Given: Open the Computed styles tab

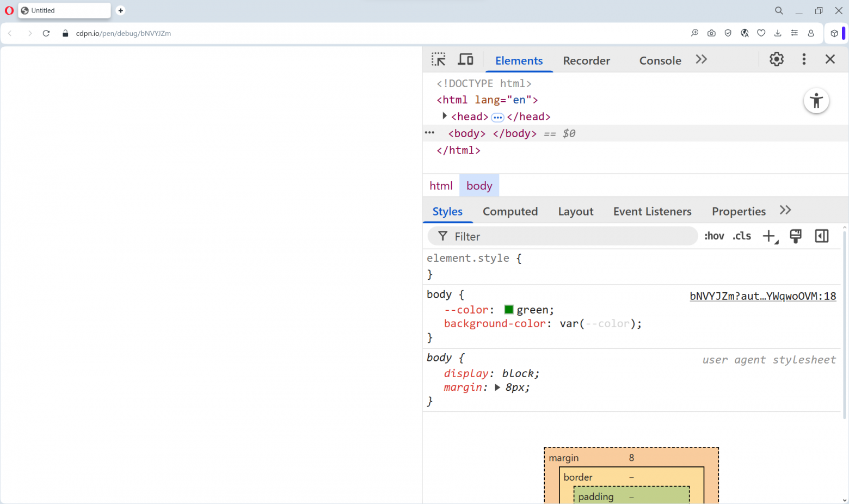Looking at the screenshot, I should point(510,211).
